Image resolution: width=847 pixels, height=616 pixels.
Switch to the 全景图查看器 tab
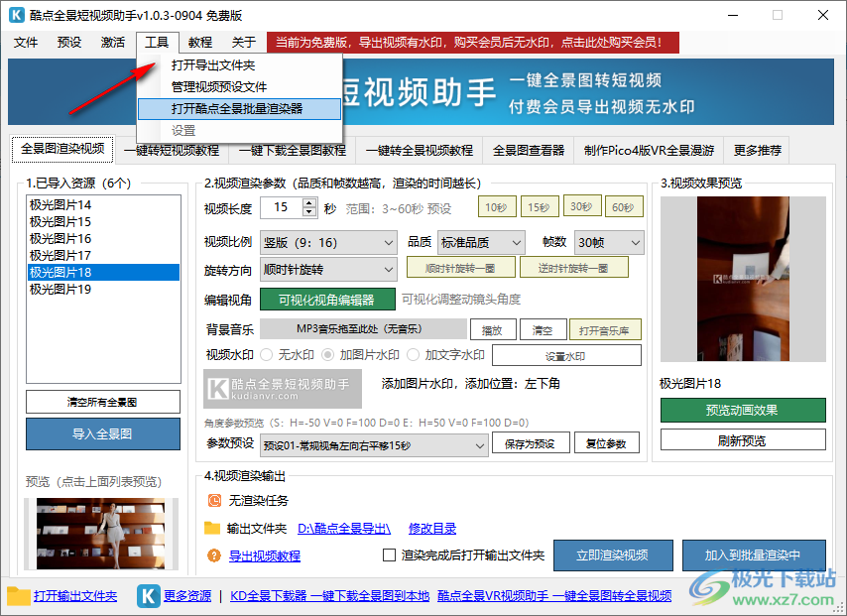(x=529, y=151)
